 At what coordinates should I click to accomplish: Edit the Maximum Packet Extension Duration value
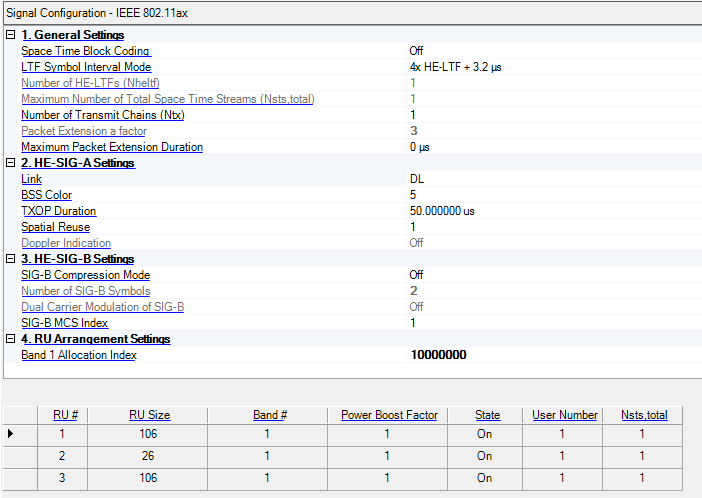click(421, 147)
